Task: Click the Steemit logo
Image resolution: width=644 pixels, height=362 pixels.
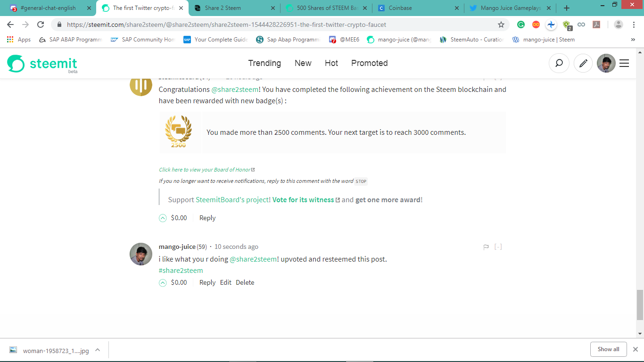Action: tap(42, 64)
